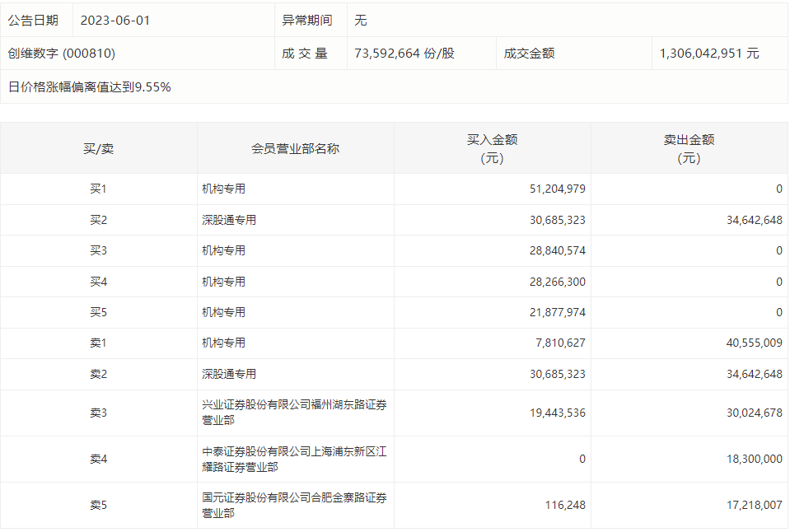Viewport: 790px width, 532px height.
Task: Click 机构专用 in the 买5 row
Action: [224, 313]
